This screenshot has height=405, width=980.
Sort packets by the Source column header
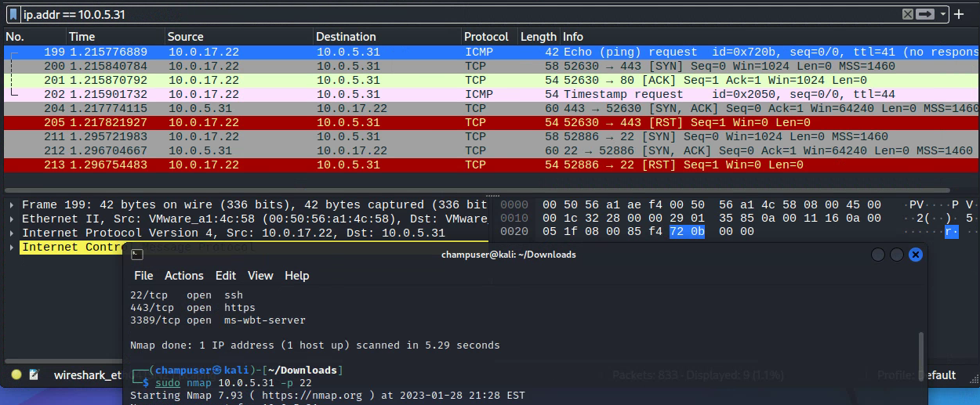tap(186, 37)
